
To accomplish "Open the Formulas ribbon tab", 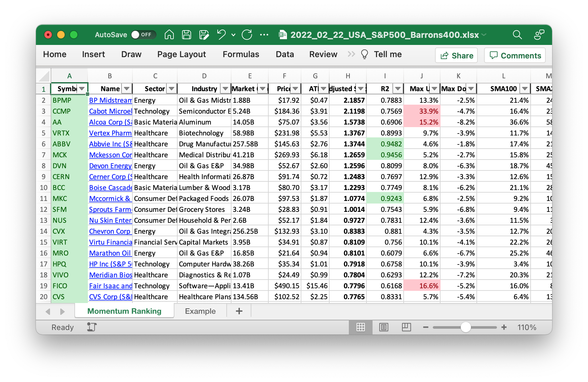I will point(241,54).
